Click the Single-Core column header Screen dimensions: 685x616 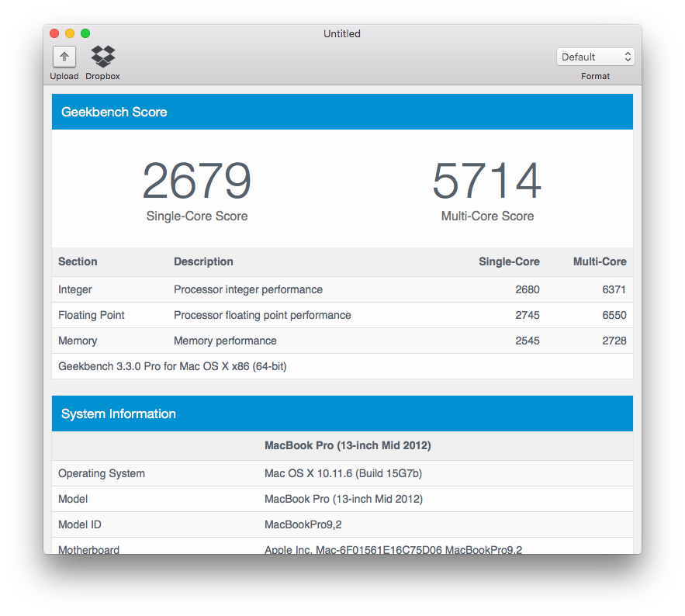510,261
